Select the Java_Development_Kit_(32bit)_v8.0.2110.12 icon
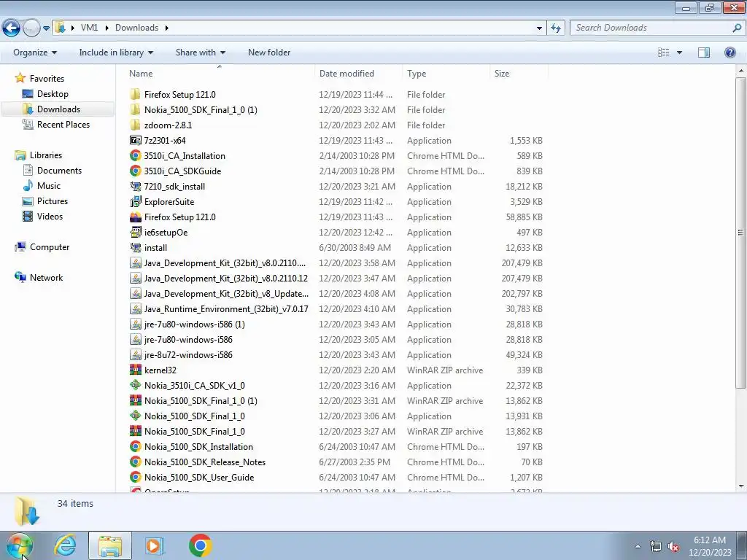This screenshot has width=747, height=560. coord(135,278)
